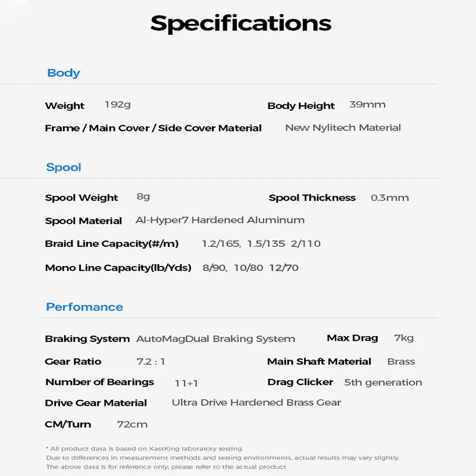This screenshot has height=476, width=476.
Task: Click the CM/Turn 72cm value
Action: coord(132,424)
